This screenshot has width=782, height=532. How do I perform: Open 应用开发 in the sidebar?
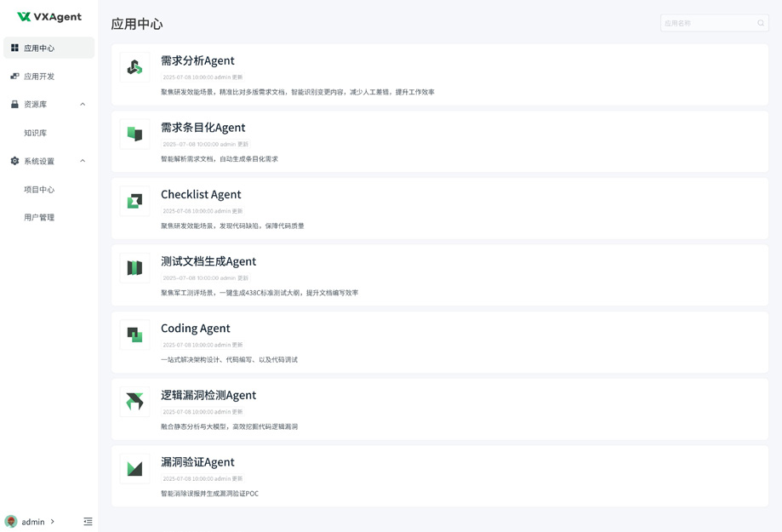39,77
